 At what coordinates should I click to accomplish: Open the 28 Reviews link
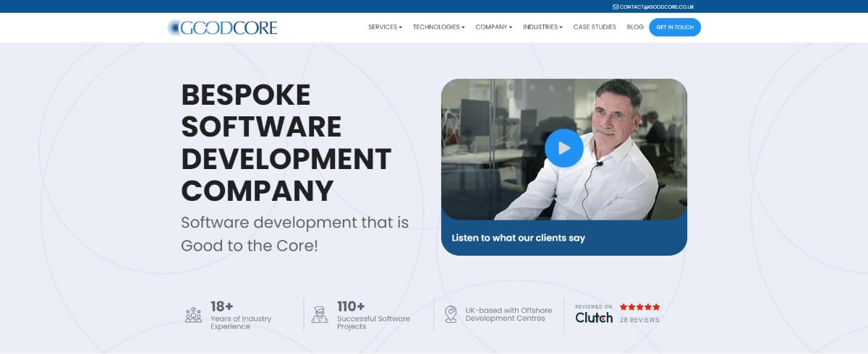pyautogui.click(x=639, y=319)
